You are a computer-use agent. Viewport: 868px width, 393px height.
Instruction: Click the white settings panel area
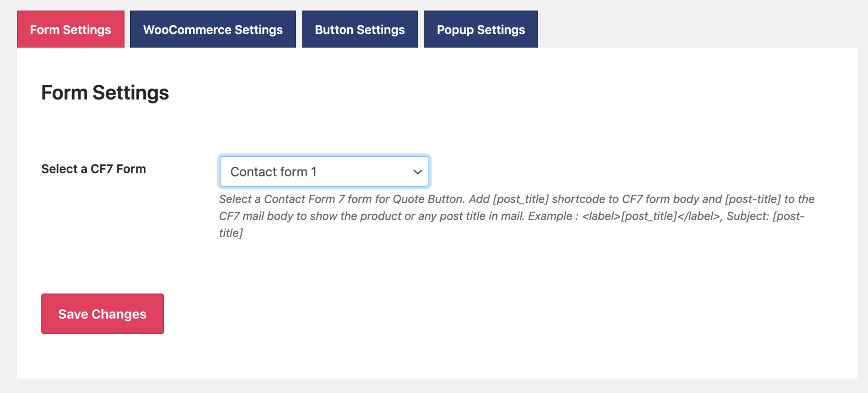(x=636, y=297)
